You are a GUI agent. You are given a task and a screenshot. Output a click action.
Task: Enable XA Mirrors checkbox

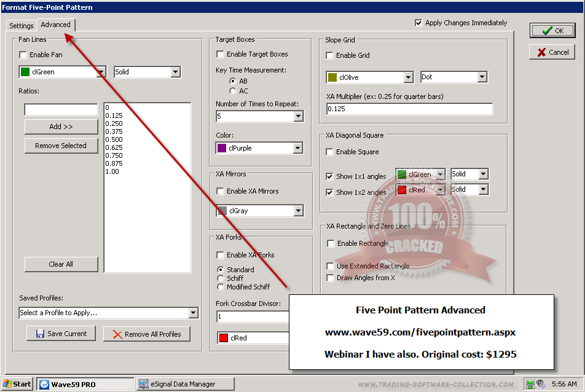220,191
